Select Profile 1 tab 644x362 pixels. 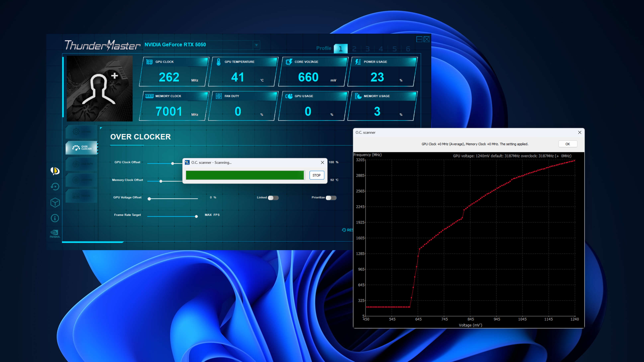click(x=340, y=49)
